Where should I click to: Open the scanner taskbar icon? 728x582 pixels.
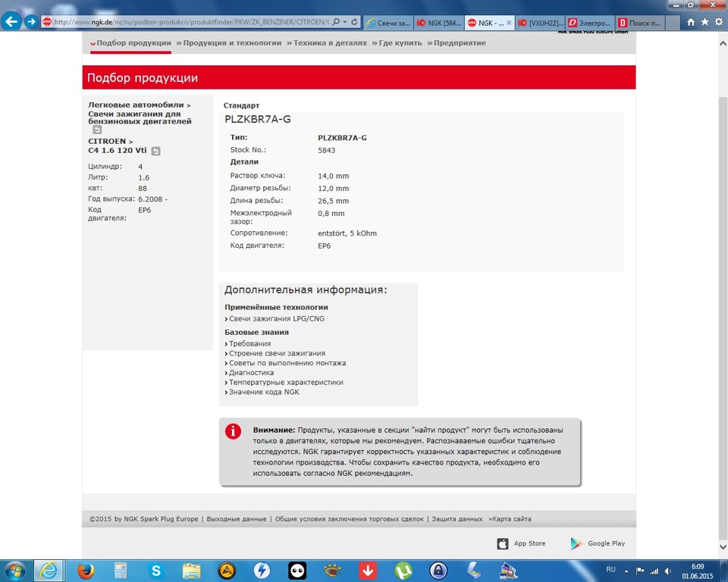473,571
